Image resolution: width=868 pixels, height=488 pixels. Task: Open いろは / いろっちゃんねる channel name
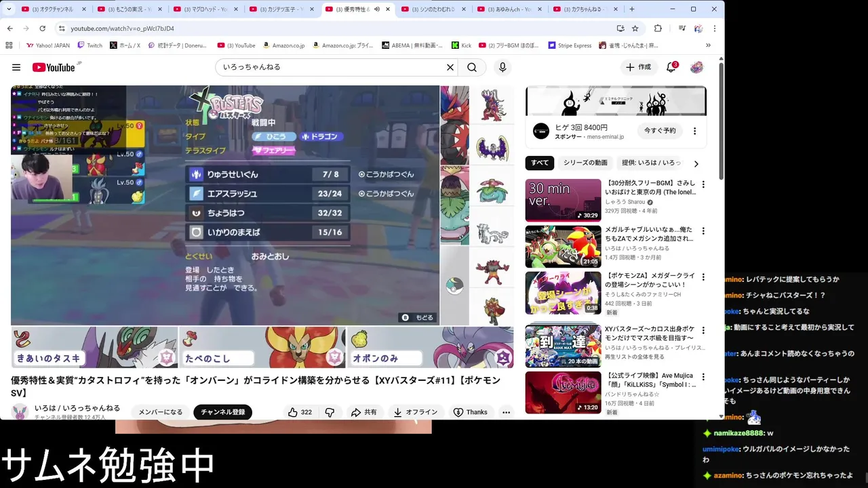click(77, 408)
